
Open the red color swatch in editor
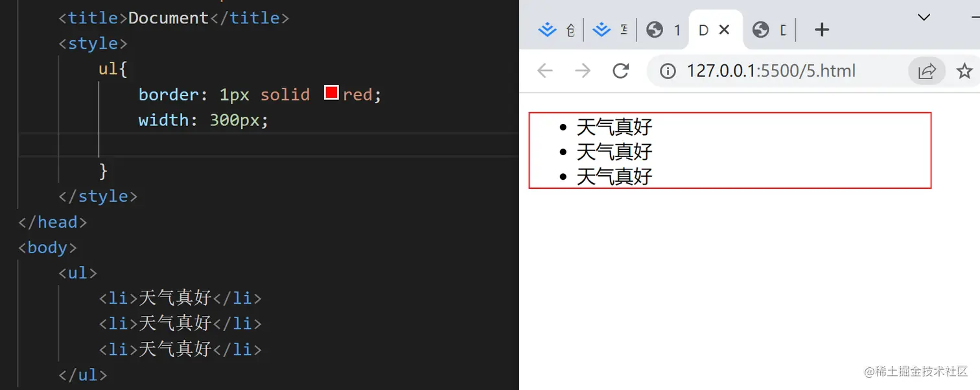pyautogui.click(x=331, y=93)
